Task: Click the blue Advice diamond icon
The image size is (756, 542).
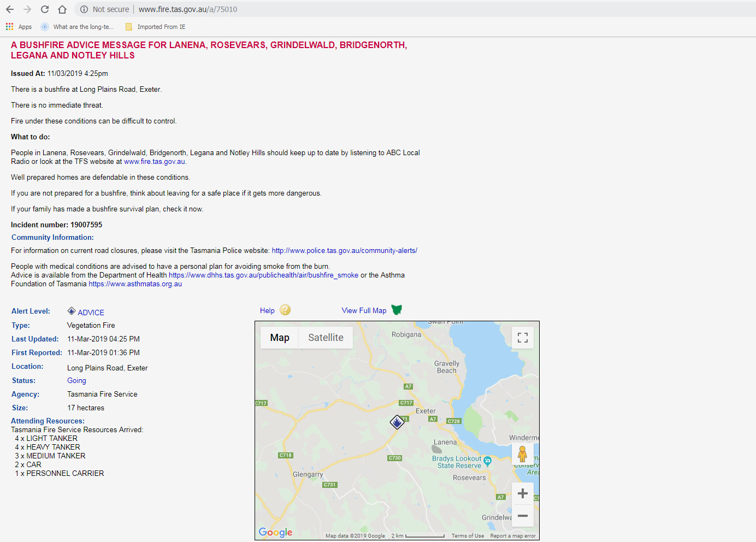Action: 72,311
